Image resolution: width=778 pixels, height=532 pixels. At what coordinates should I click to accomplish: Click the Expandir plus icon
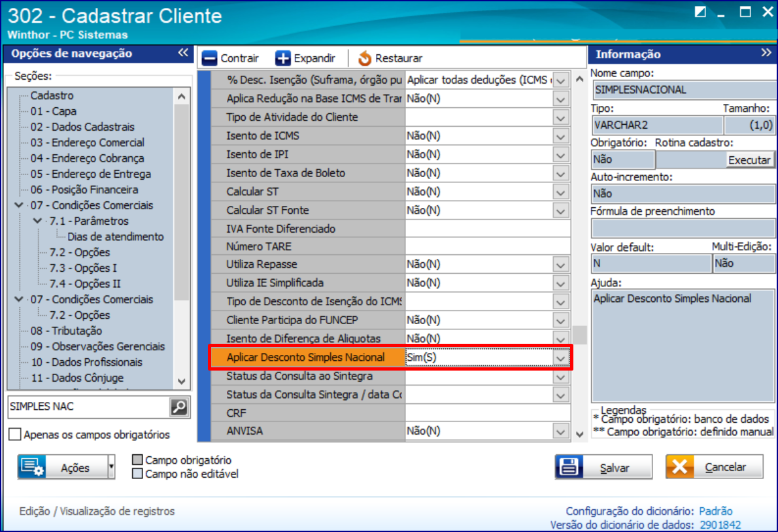pos(283,58)
